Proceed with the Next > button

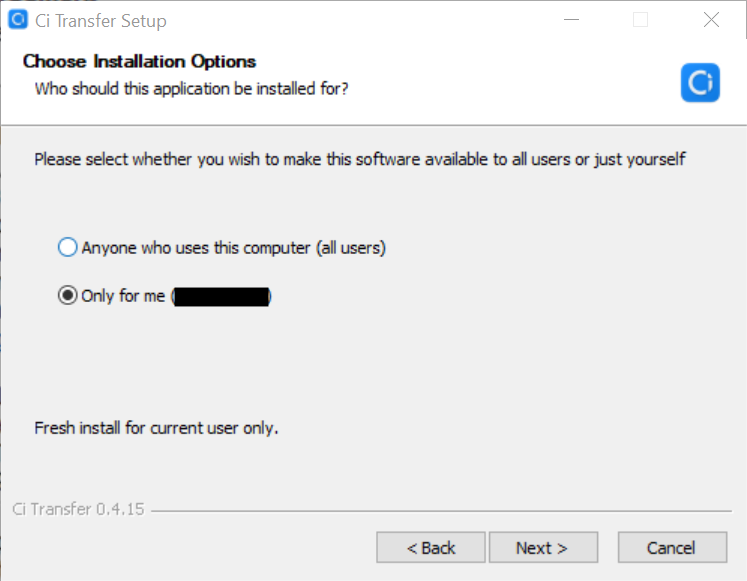(543, 548)
